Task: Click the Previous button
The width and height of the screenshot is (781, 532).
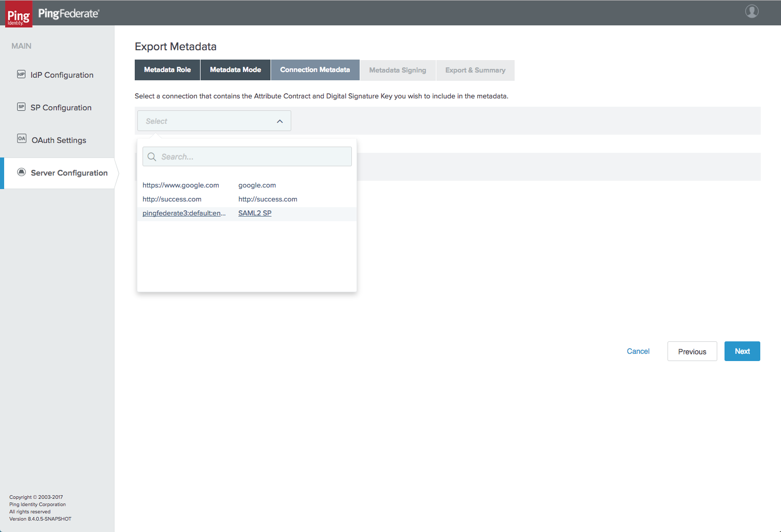Action: tap(692, 352)
